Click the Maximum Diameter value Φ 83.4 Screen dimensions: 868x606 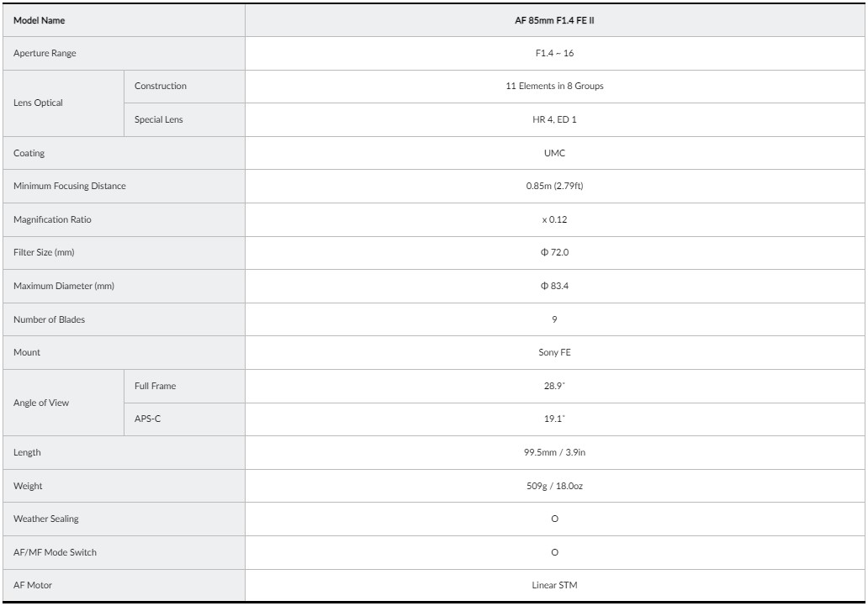[554, 286]
